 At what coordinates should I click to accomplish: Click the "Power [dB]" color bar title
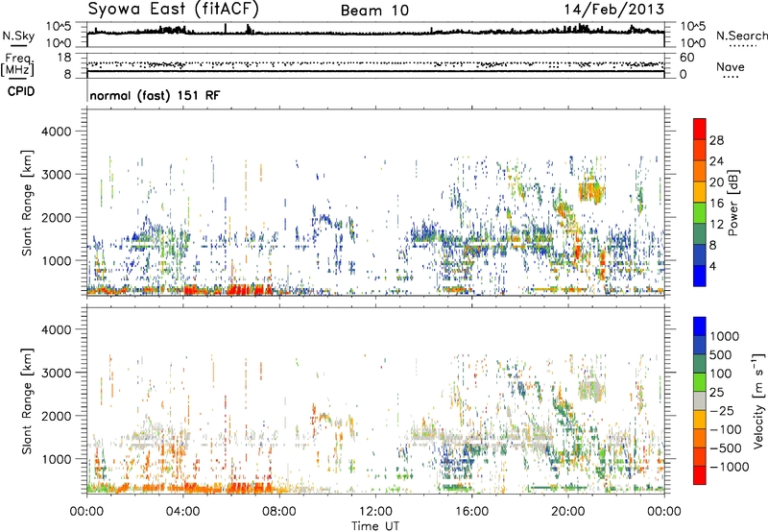coord(732,203)
